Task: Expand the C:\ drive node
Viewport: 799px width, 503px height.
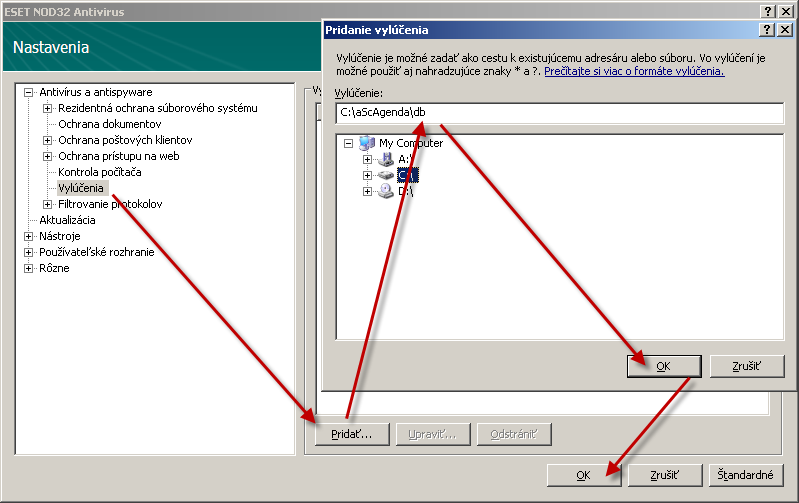Action: tap(367, 175)
